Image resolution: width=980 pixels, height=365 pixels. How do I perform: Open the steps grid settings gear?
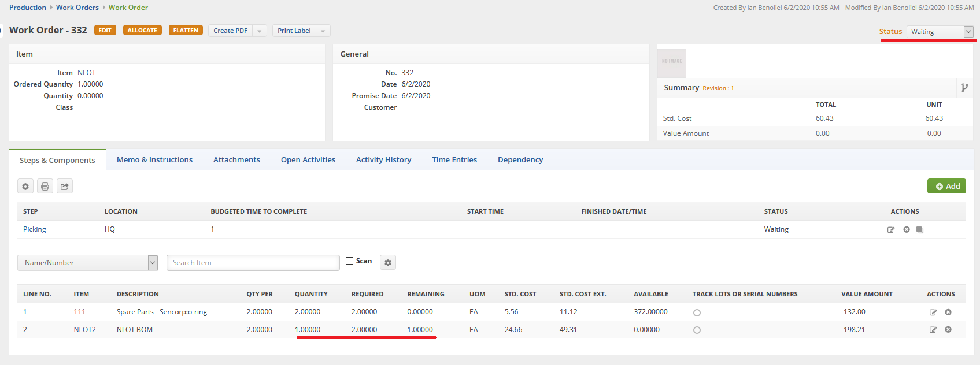(x=25, y=187)
